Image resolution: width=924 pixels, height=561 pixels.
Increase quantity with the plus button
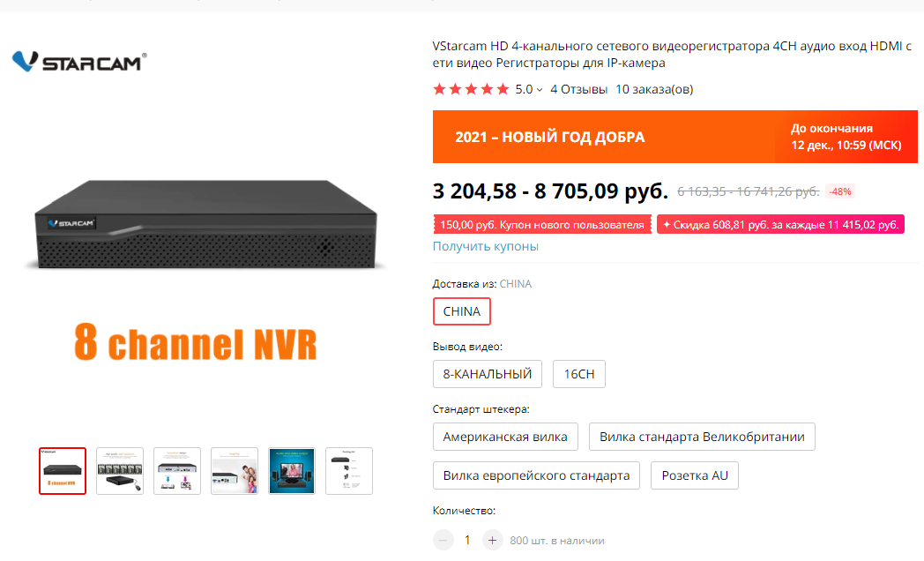pos(492,540)
